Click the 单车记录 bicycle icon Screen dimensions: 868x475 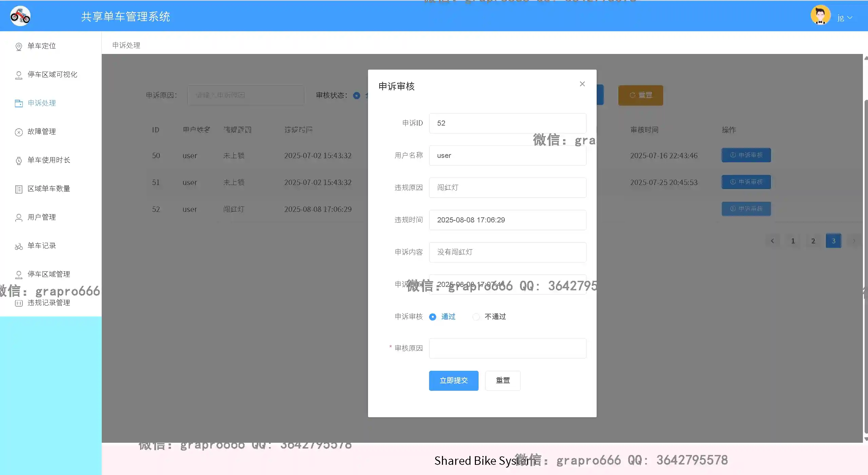click(19, 246)
